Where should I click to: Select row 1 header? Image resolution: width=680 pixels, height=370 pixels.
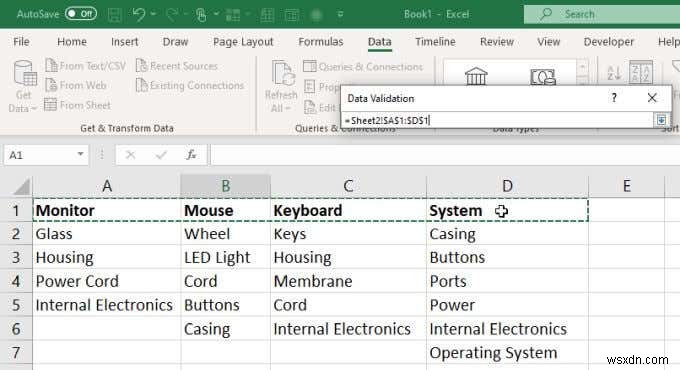[x=16, y=210]
